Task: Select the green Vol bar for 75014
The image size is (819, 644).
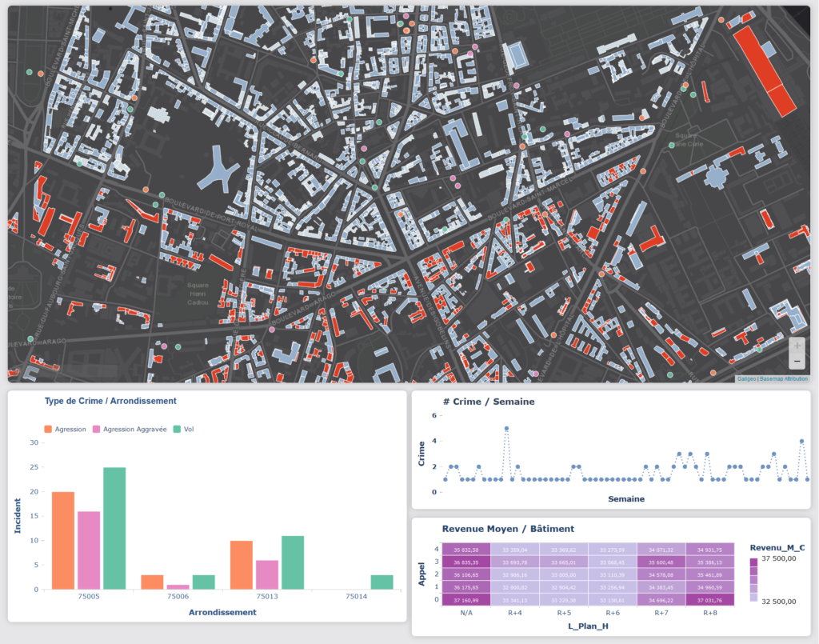Action: coord(382,582)
